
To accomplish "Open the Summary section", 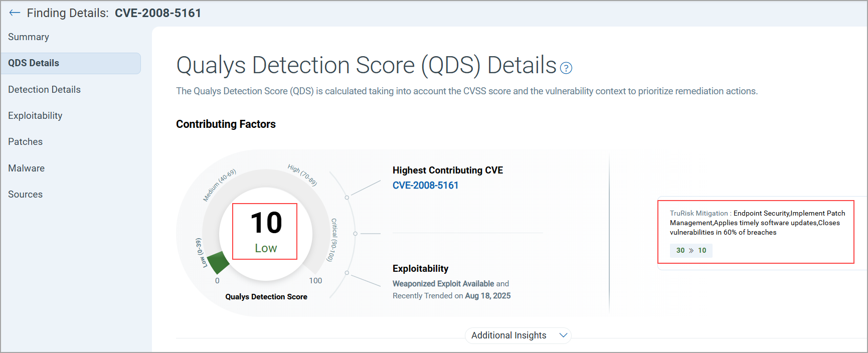I will (29, 37).
